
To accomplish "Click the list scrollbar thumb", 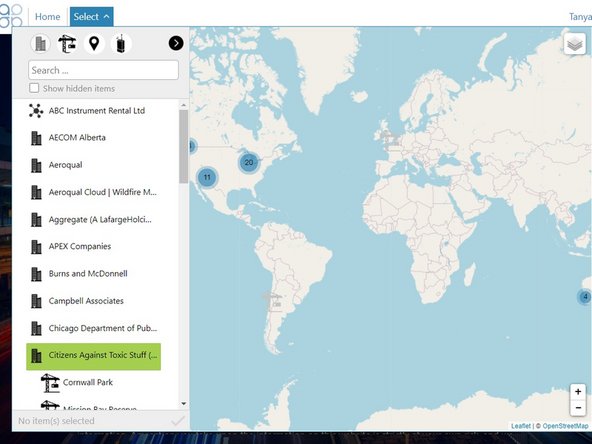I will pyautogui.click(x=183, y=146).
